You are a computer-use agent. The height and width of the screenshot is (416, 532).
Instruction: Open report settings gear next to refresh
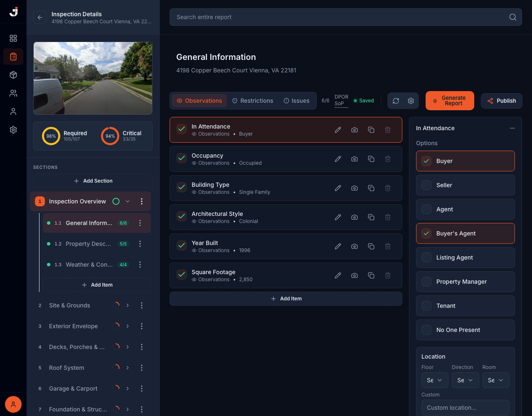tap(411, 101)
